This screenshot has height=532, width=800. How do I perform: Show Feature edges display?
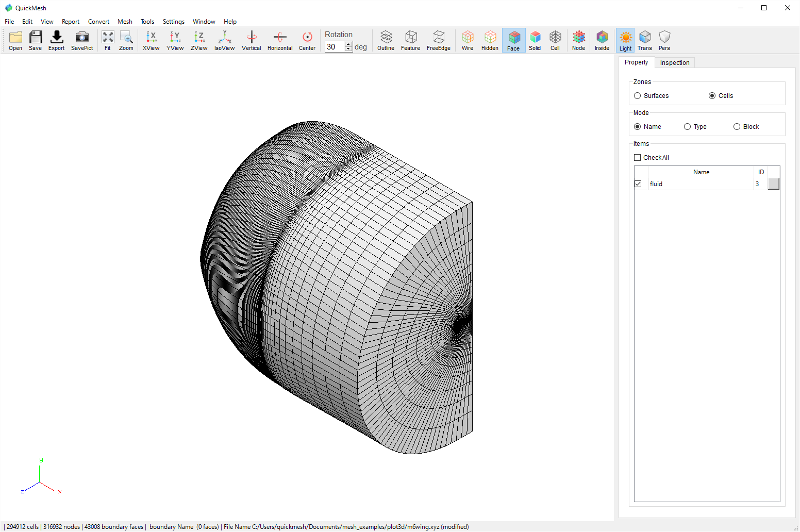tap(411, 40)
